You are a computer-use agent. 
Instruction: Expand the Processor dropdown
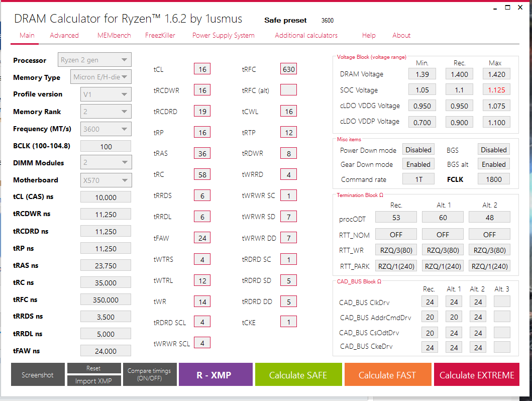point(94,60)
